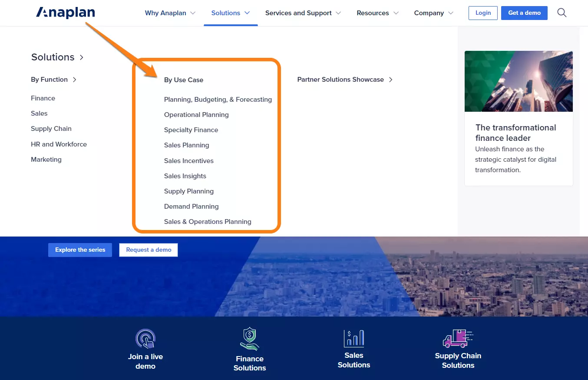
Task: Click the Join a live demo label
Action: click(145, 361)
